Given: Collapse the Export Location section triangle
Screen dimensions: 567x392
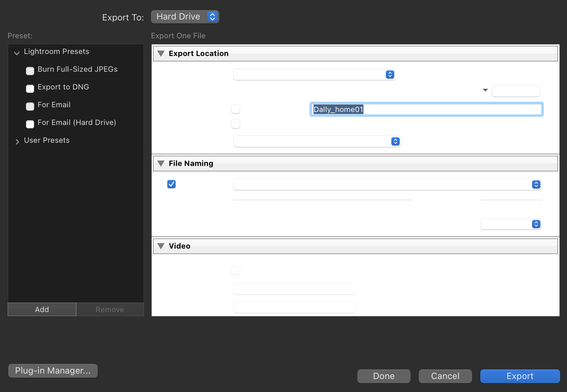Looking at the screenshot, I should click(x=161, y=54).
